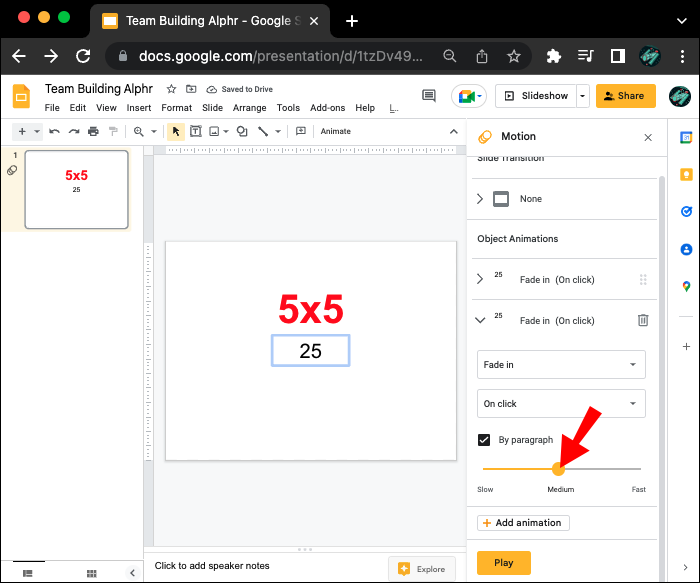Viewport: 700px width, 583px height.
Task: Open Google Calendar side panel
Action: [686, 138]
